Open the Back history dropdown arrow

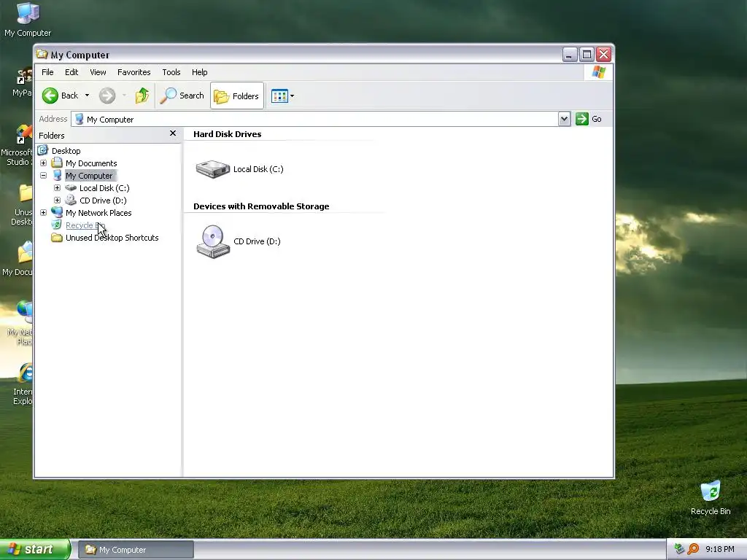(87, 96)
